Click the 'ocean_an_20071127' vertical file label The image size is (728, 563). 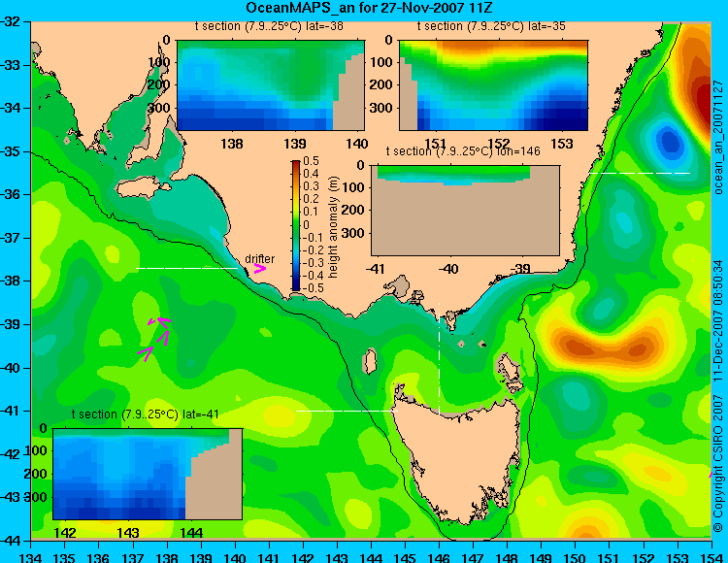coord(718,138)
